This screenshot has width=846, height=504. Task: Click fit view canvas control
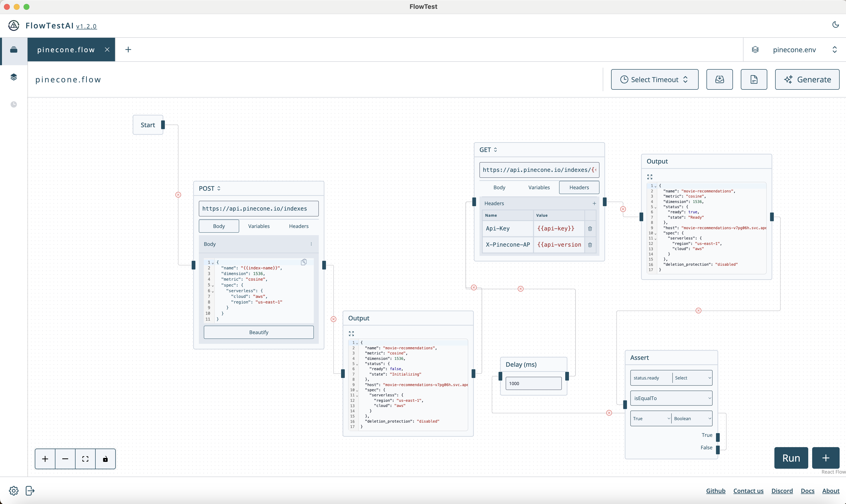(85, 459)
